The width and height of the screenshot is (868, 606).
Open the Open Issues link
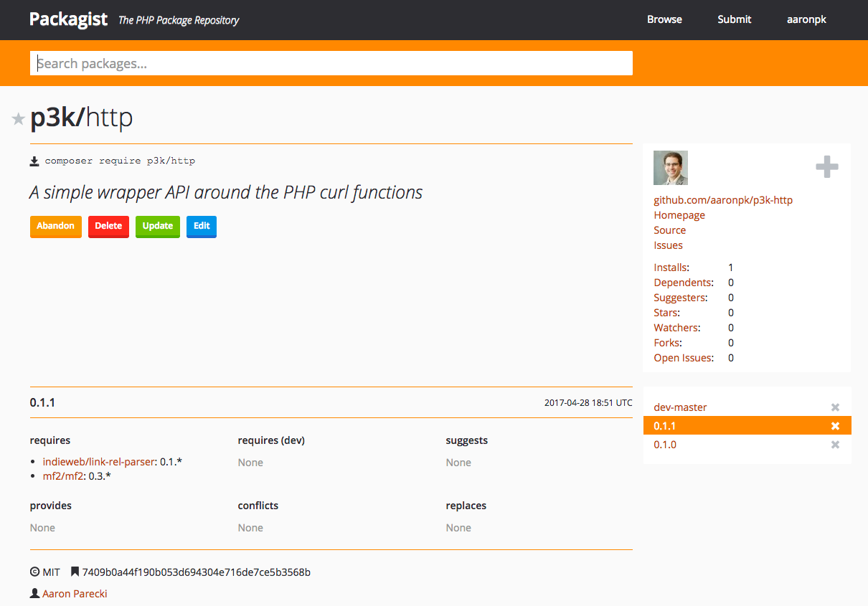(x=683, y=358)
